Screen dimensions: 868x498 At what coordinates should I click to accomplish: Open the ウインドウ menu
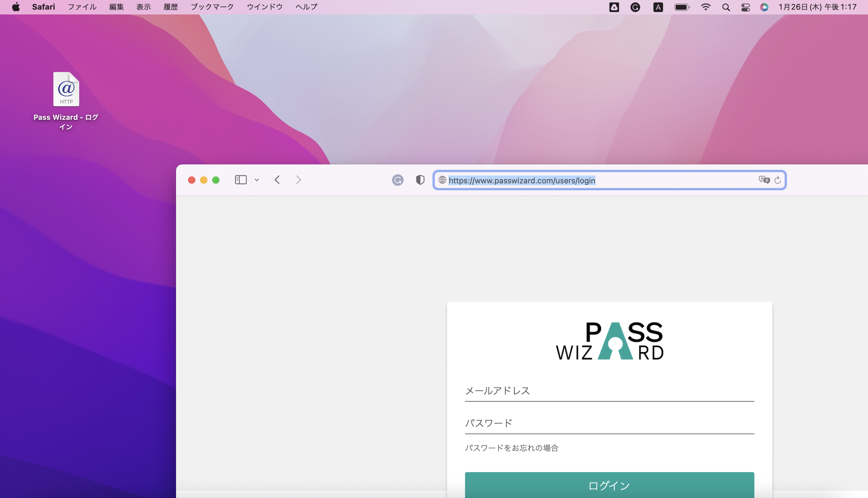265,7
